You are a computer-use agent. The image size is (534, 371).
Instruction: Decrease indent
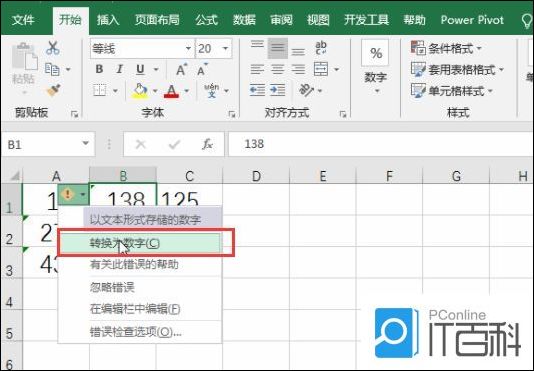pyautogui.click(x=257, y=90)
